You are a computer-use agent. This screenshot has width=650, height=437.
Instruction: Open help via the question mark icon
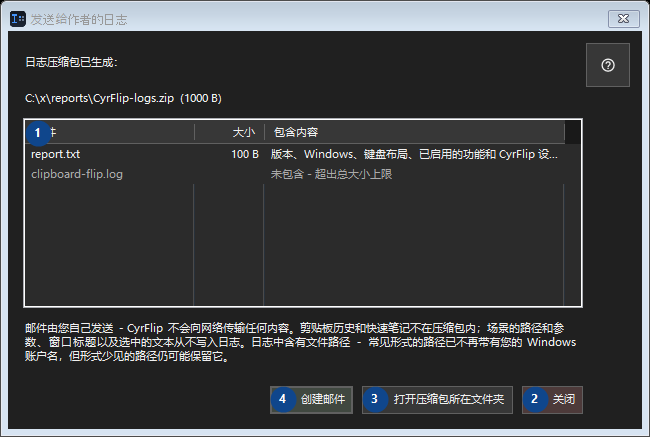point(608,65)
